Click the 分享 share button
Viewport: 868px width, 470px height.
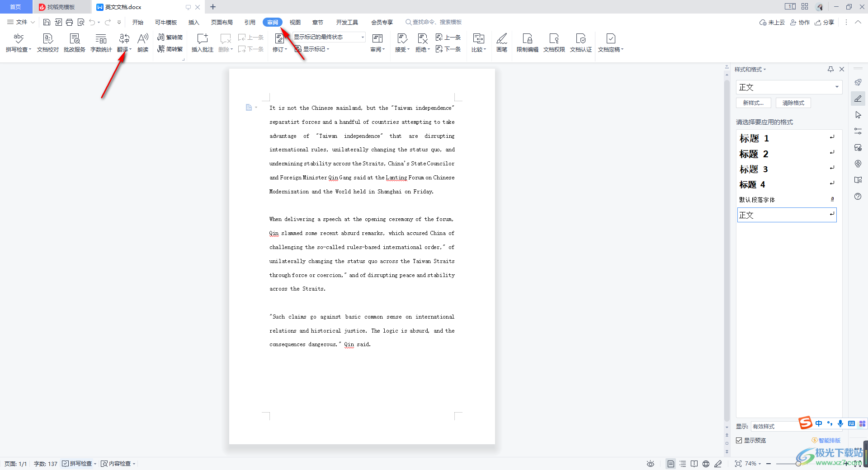click(825, 22)
